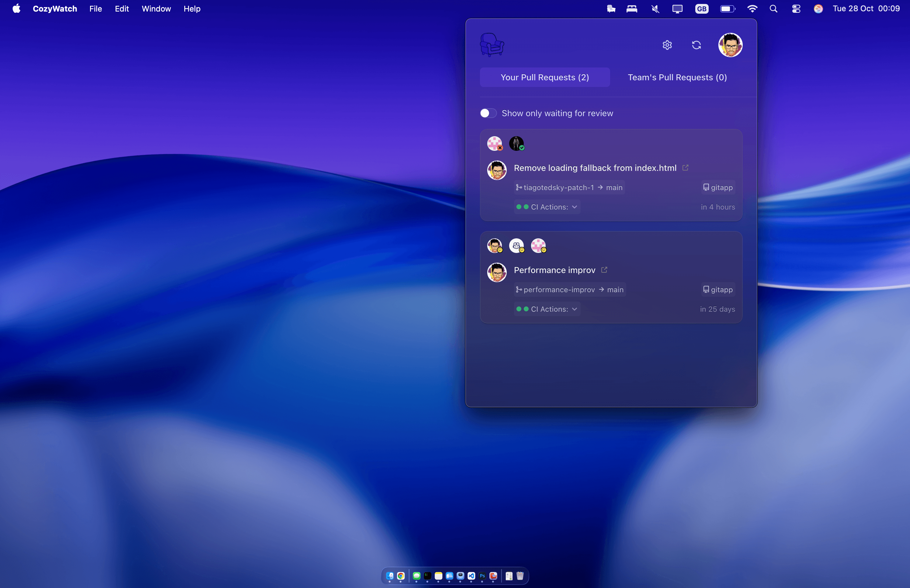Enable 'Show only waiting for review'
Viewport: 910px width, 588px height.
click(x=488, y=113)
